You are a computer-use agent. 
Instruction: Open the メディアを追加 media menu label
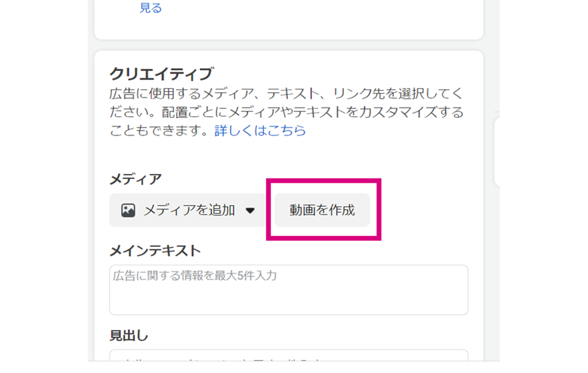click(189, 210)
